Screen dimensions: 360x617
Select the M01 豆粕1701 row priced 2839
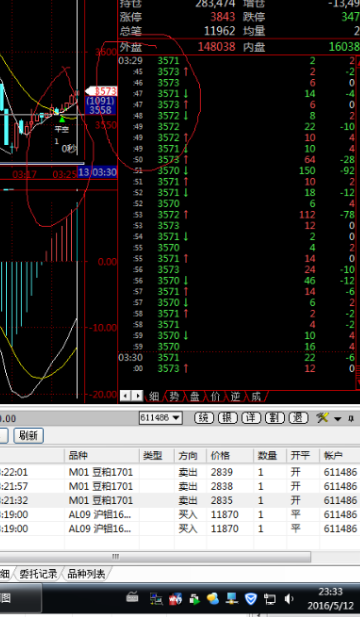coord(180,472)
